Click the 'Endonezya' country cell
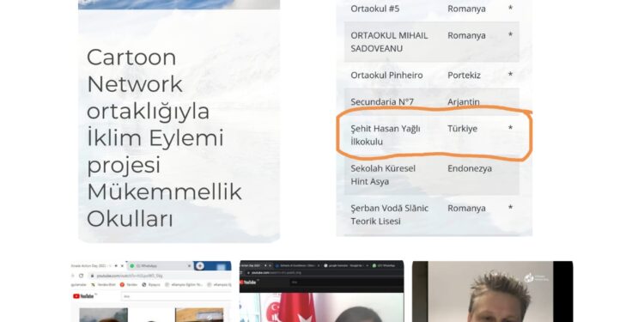The width and height of the screenshot is (644, 322). [470, 168]
